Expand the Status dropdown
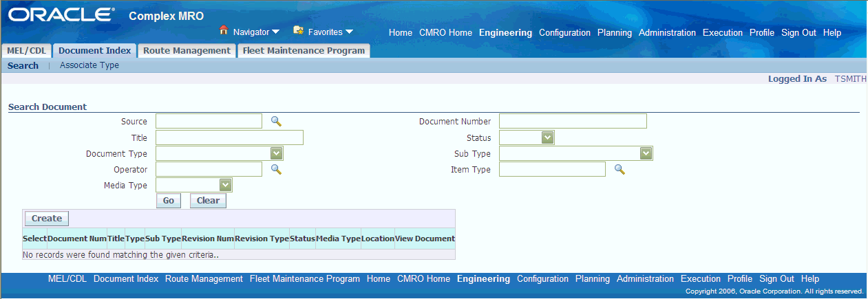The image size is (868, 299). [547, 137]
